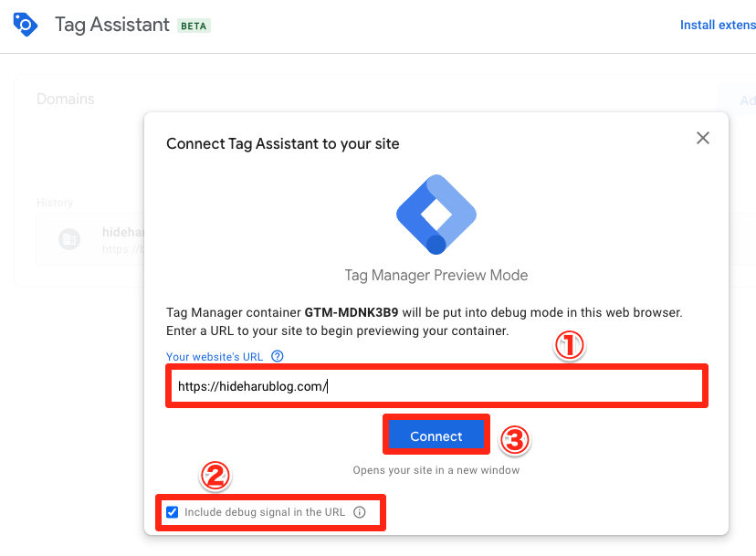Click the Connect button
The image size is (756, 556).
pyautogui.click(x=436, y=435)
